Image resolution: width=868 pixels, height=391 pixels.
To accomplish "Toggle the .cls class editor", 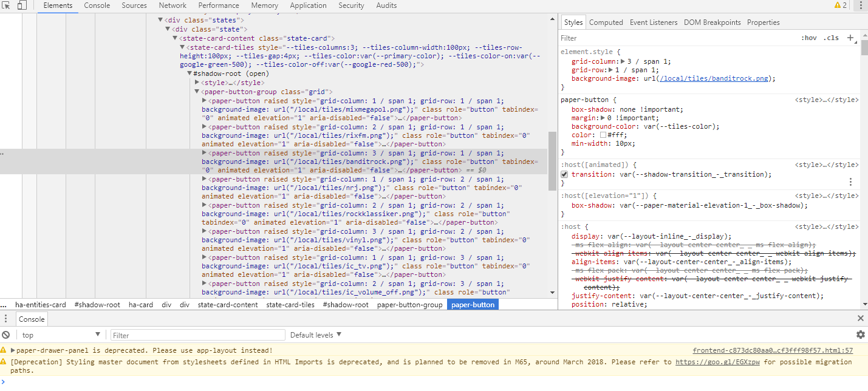I will (x=831, y=38).
